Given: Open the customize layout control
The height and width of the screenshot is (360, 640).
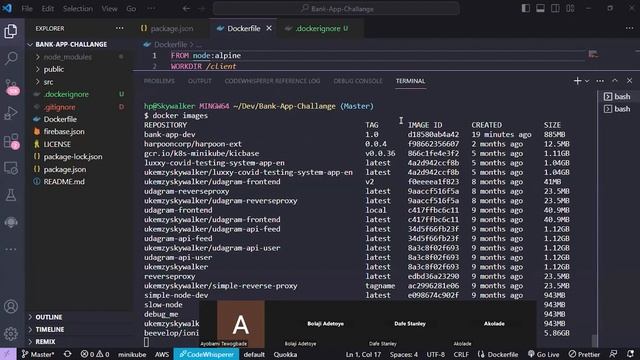Looking at the screenshot, I should [x=570, y=8].
